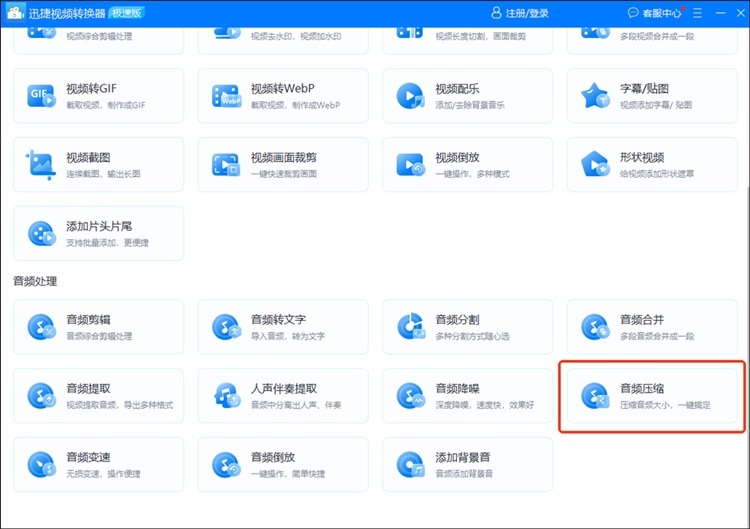
Task: Open the 音频转文字 card title
Action: coord(278,320)
